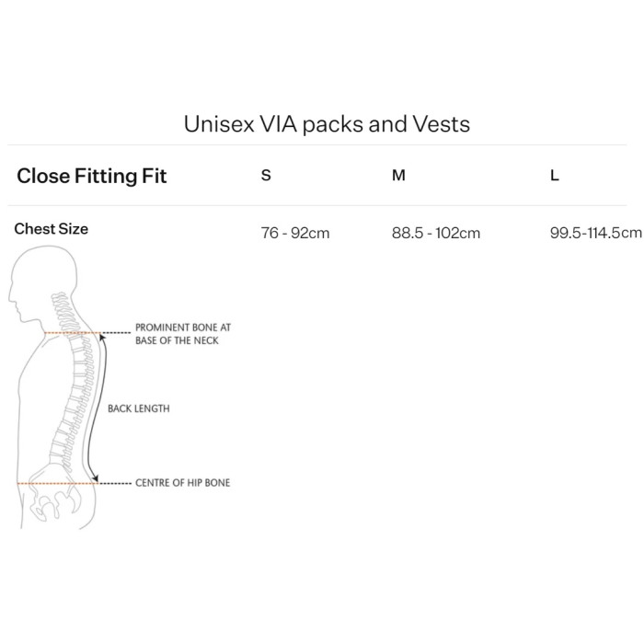Select the Close Fitting Fit heading

(x=92, y=177)
